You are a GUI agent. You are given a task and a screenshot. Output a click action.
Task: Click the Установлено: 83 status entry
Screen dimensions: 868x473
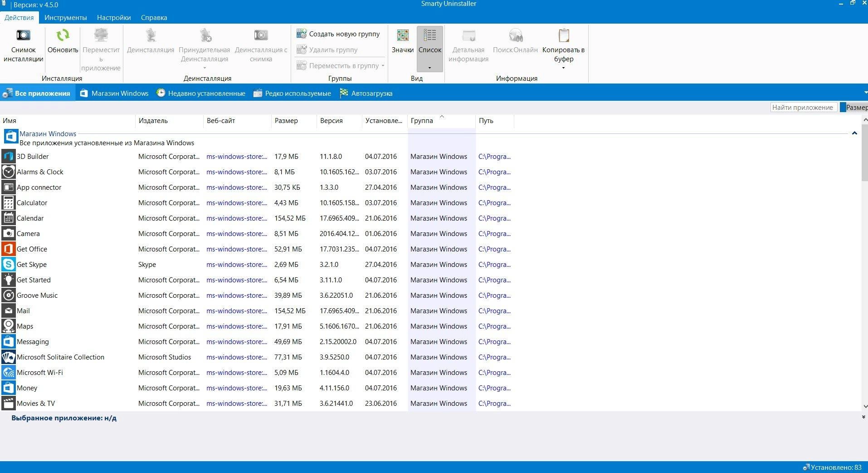(x=833, y=468)
